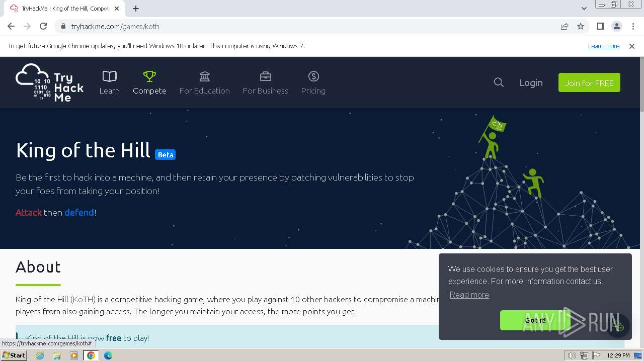Click the King of the Hill title
The image size is (644, 362).
(x=83, y=150)
